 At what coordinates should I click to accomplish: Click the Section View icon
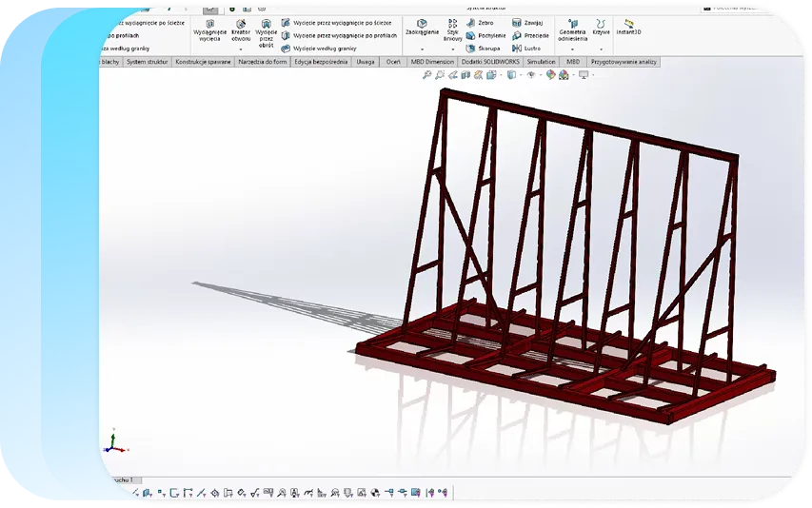[465, 75]
